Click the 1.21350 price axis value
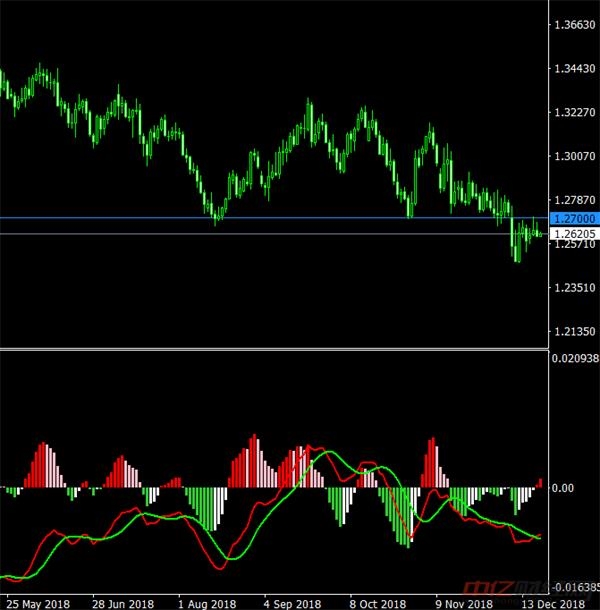Viewport: 600px width, 610px height. click(x=575, y=331)
